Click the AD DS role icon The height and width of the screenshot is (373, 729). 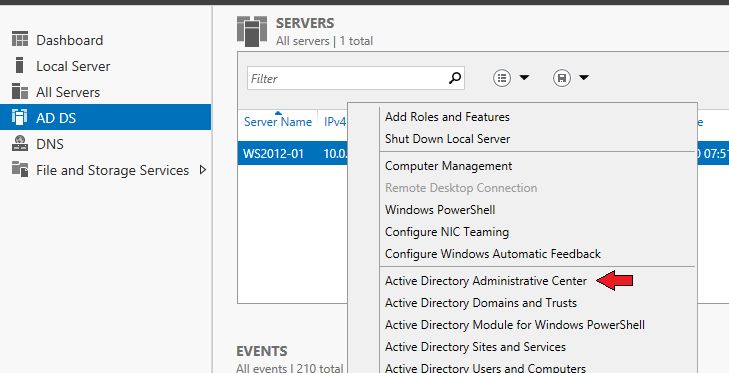coord(20,118)
